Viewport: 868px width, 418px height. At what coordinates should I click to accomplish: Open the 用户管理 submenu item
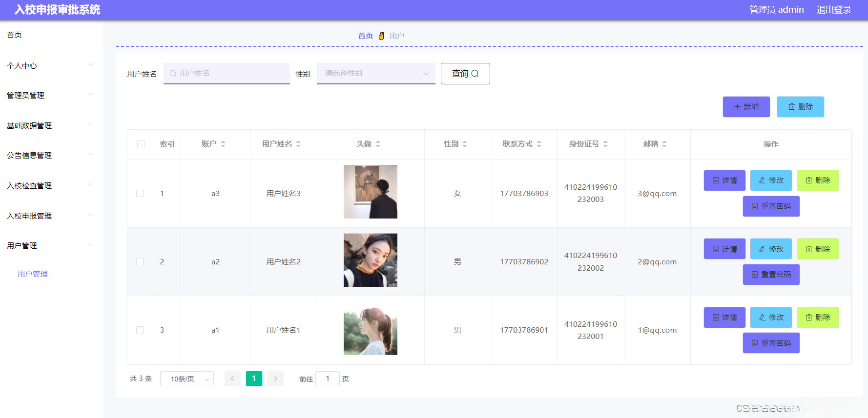click(x=33, y=274)
